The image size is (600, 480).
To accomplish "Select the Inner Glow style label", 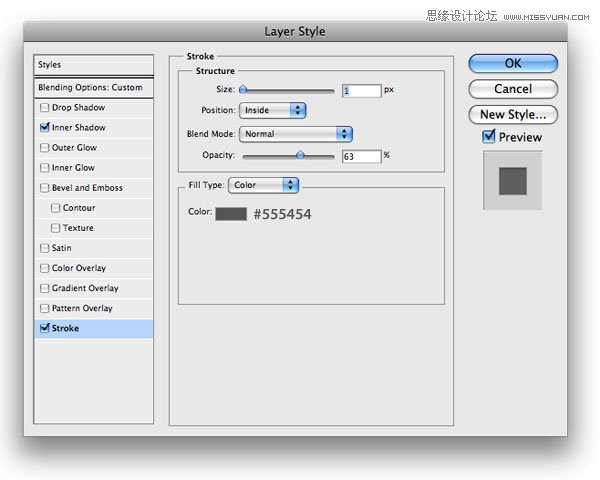I will pos(73,168).
